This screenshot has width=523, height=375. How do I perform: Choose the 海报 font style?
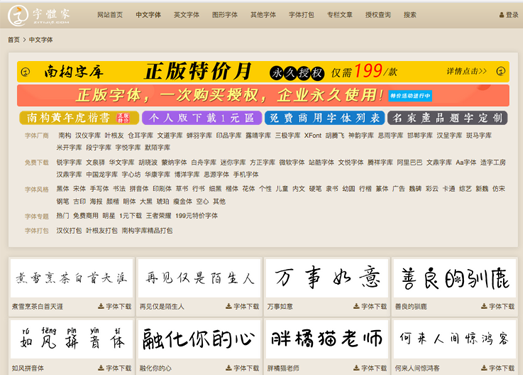(x=96, y=202)
